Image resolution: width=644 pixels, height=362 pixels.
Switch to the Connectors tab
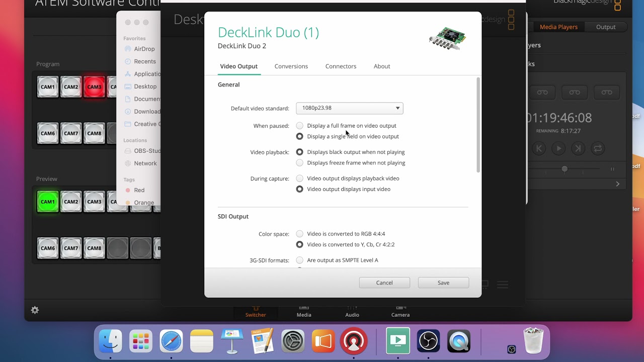(x=341, y=66)
